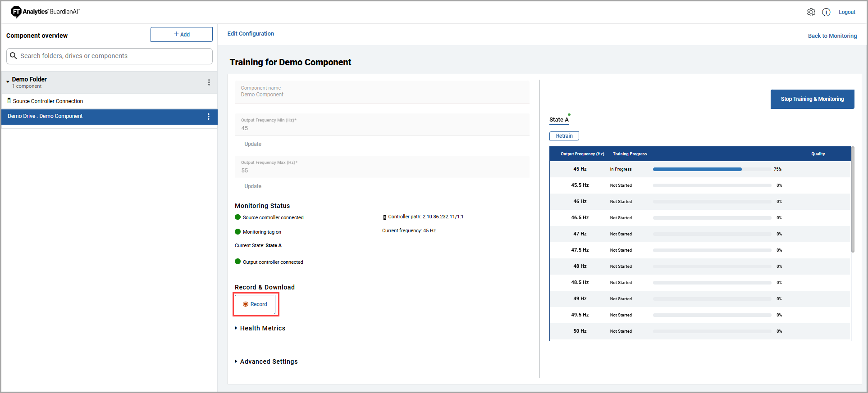Select Demo Drive . Demo Component item

45,116
